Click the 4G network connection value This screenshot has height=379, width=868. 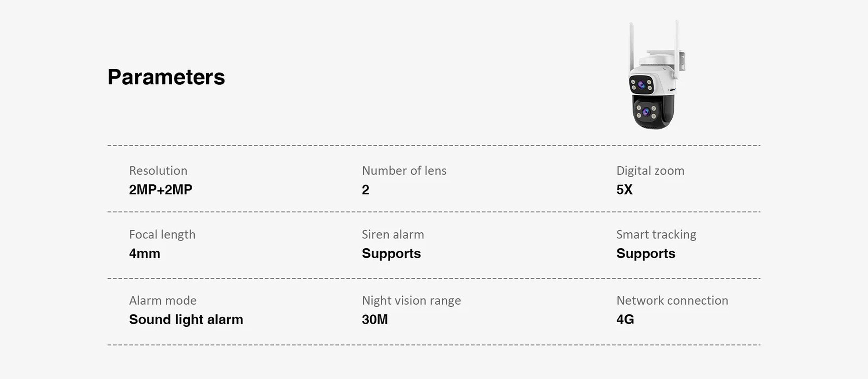[x=625, y=319]
